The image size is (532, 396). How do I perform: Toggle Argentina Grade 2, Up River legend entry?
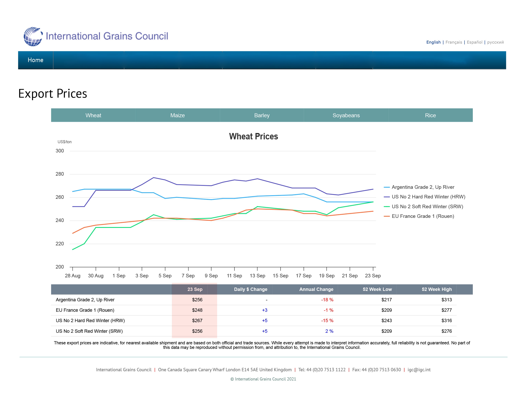[x=419, y=187]
